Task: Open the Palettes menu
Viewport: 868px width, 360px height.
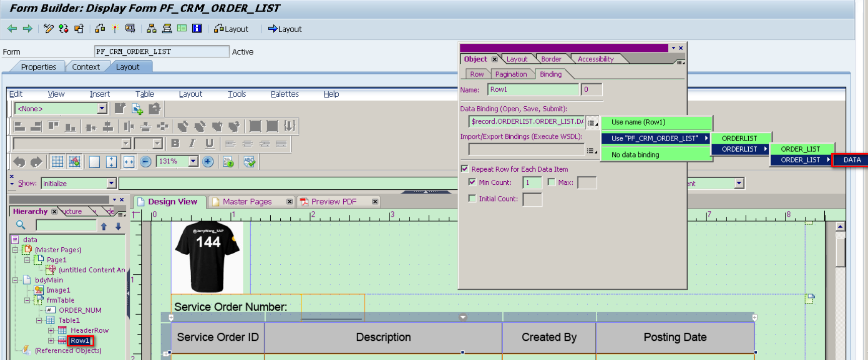Action: pyautogui.click(x=284, y=94)
